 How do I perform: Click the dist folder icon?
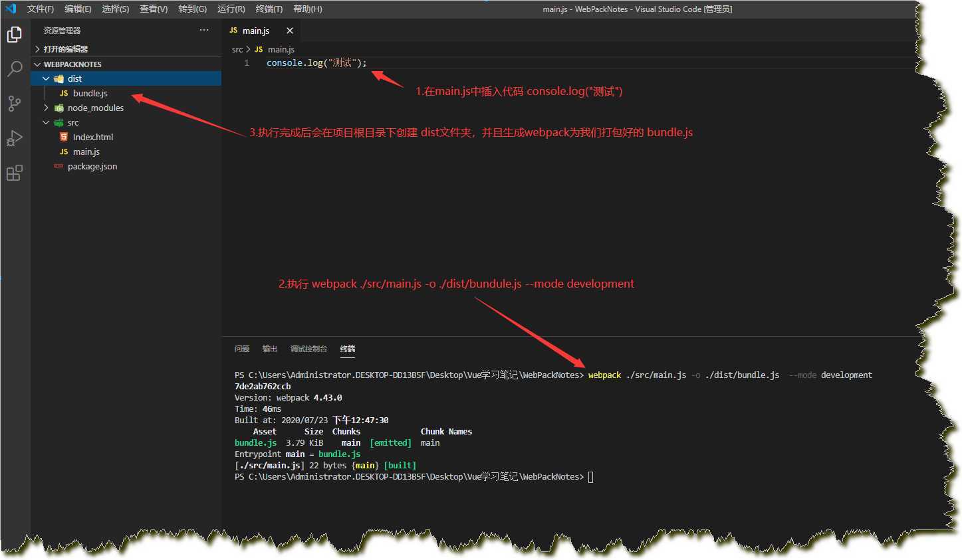pos(59,79)
